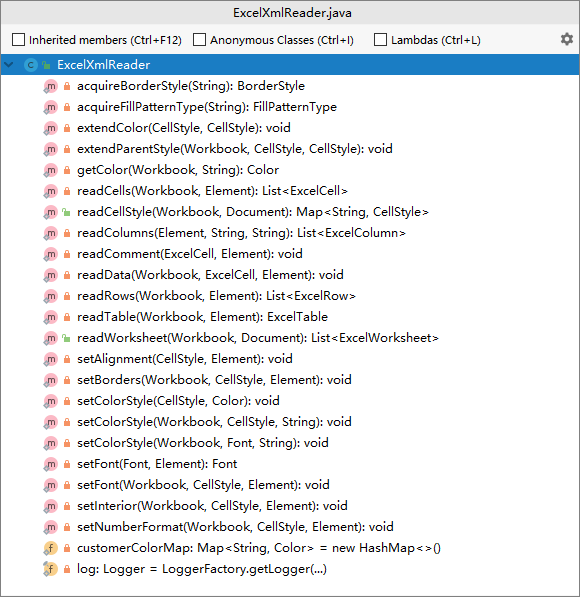Click the Anonymous Classes (Ctrl+I) label

pyautogui.click(x=282, y=40)
